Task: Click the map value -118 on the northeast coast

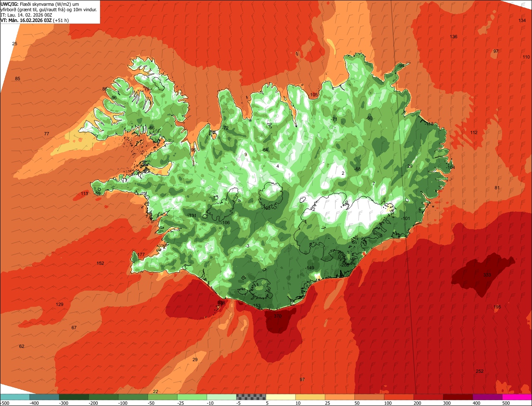Action: (429, 124)
